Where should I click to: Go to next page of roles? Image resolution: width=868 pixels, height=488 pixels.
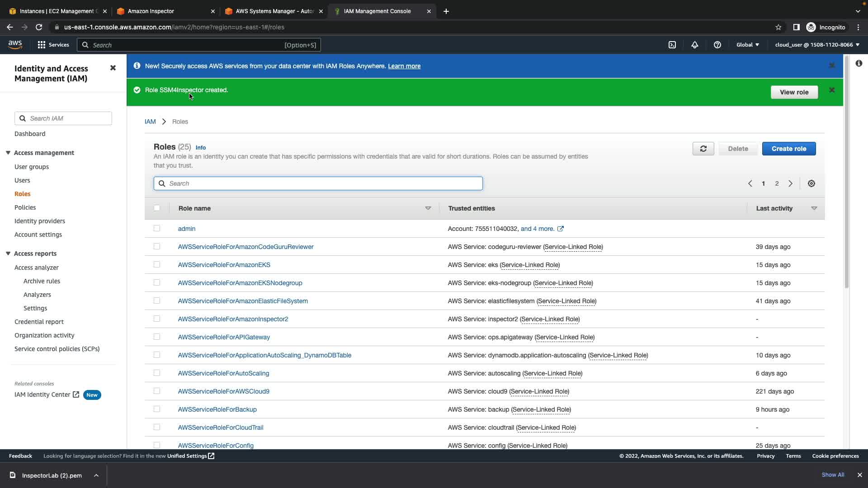(x=790, y=183)
